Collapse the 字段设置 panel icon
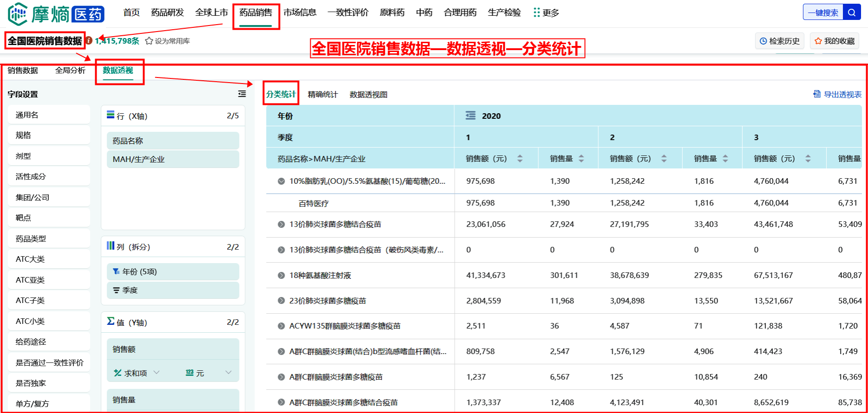868x413 pixels. coord(242,94)
